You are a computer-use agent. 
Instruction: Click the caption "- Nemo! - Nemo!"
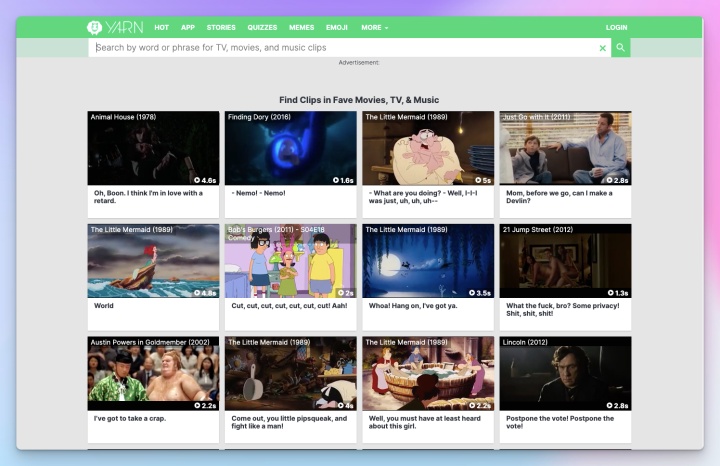(259, 193)
